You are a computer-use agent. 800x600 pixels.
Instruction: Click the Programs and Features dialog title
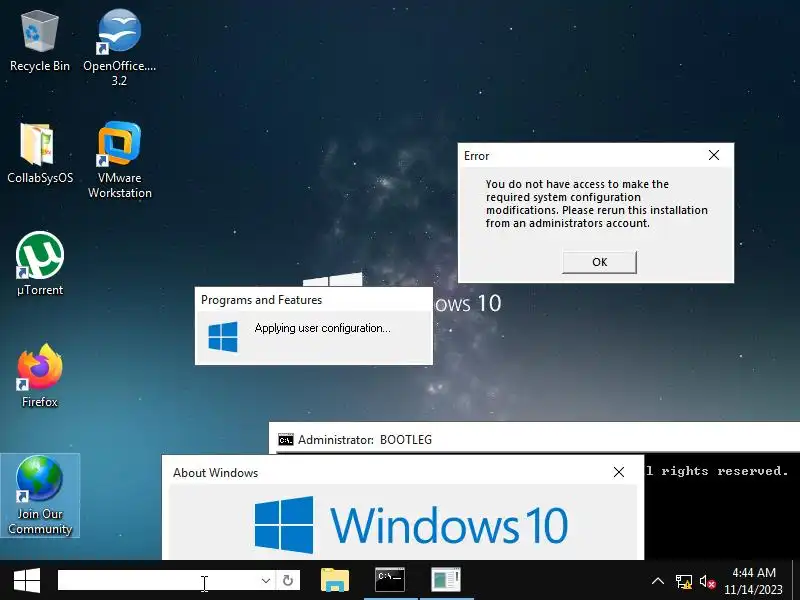(261, 299)
